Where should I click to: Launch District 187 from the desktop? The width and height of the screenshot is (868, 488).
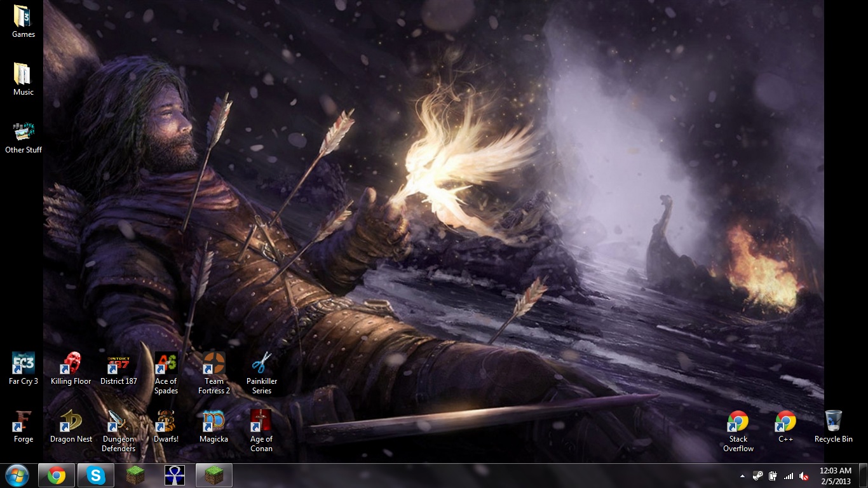118,365
